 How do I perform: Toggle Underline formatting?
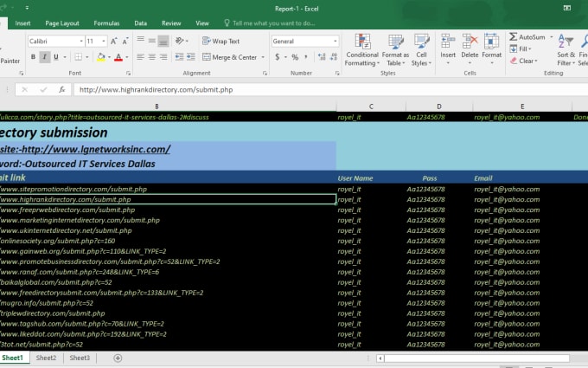pos(56,57)
